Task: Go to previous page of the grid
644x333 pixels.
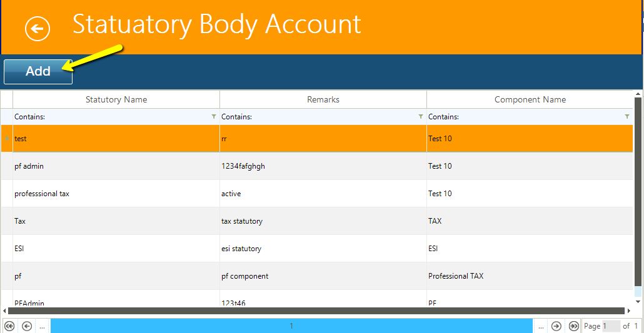Action: point(27,326)
